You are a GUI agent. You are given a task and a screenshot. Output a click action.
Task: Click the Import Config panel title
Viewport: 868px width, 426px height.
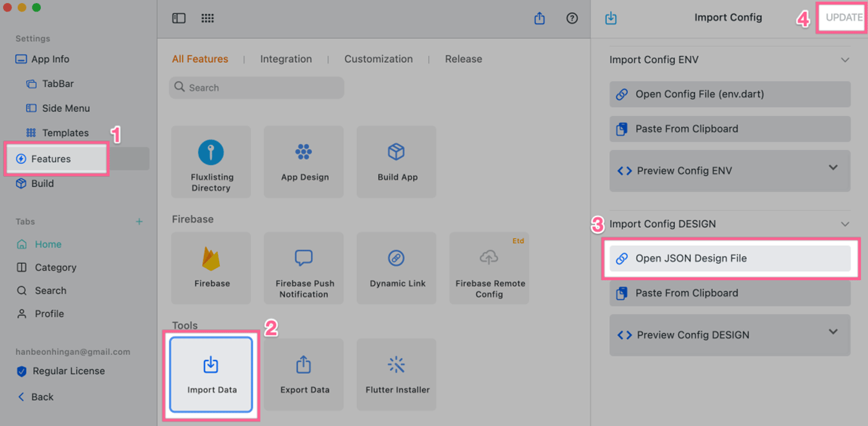(x=728, y=18)
